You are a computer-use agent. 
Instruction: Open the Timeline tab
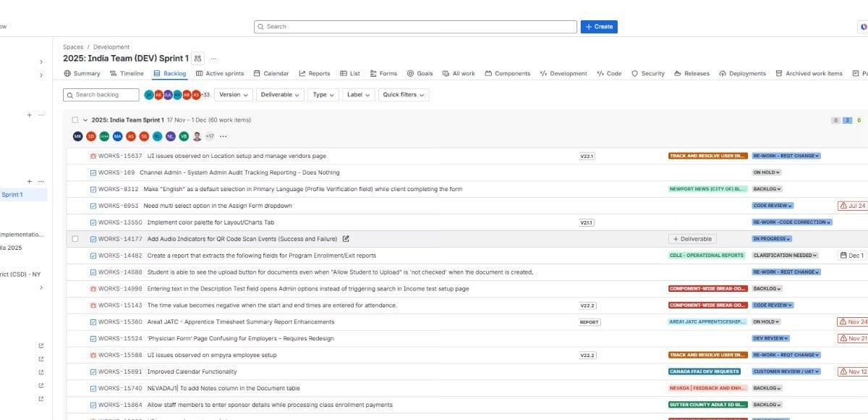pyautogui.click(x=127, y=73)
